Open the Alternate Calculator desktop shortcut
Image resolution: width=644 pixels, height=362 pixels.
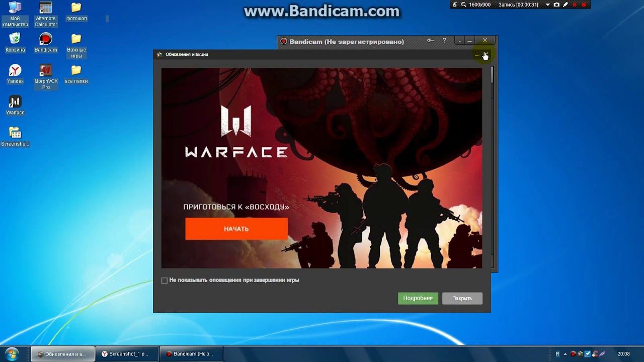click(x=46, y=15)
